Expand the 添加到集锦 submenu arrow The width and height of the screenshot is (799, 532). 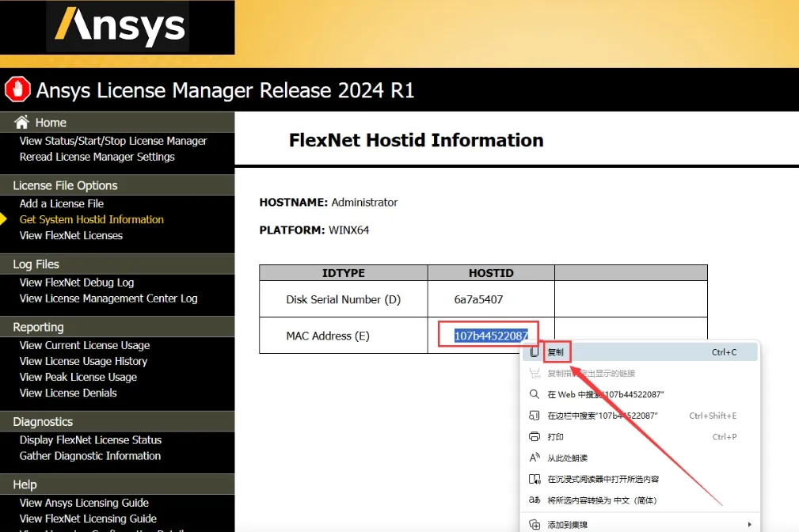(749, 524)
